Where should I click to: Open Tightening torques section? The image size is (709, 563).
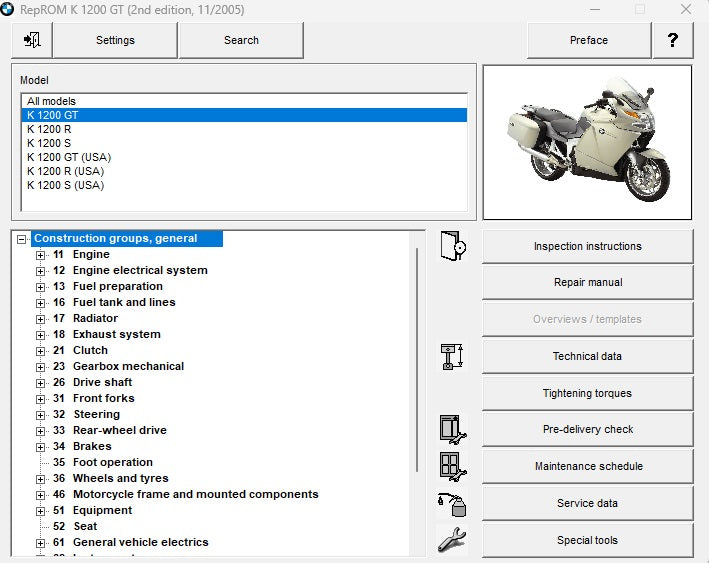tap(587, 393)
